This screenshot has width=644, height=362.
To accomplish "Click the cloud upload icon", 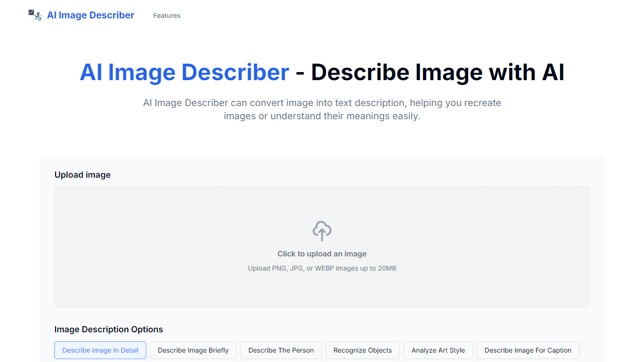I will [322, 231].
